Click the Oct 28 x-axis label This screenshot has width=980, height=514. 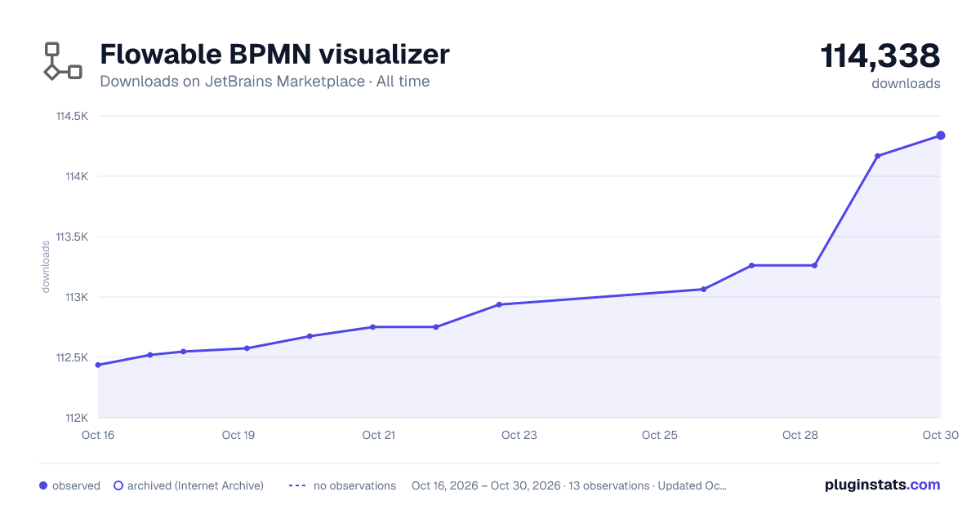[x=800, y=435]
